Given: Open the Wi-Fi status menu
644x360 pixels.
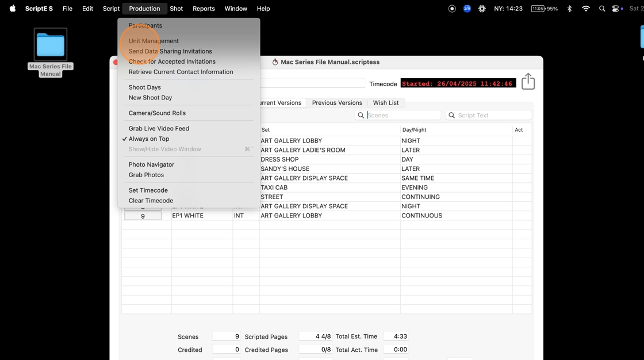Looking at the screenshot, I should [x=586, y=9].
